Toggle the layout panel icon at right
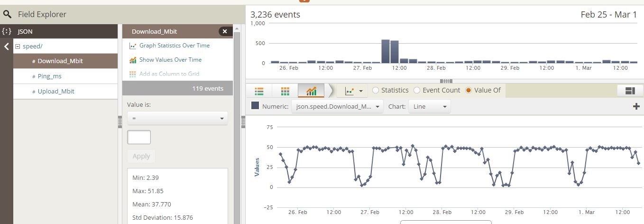This screenshot has width=644, height=224. tap(630, 90)
